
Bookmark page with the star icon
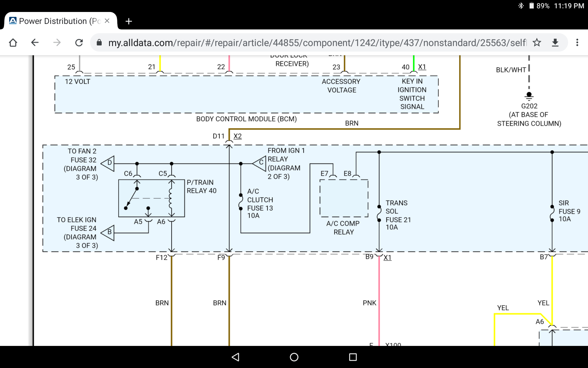point(537,43)
